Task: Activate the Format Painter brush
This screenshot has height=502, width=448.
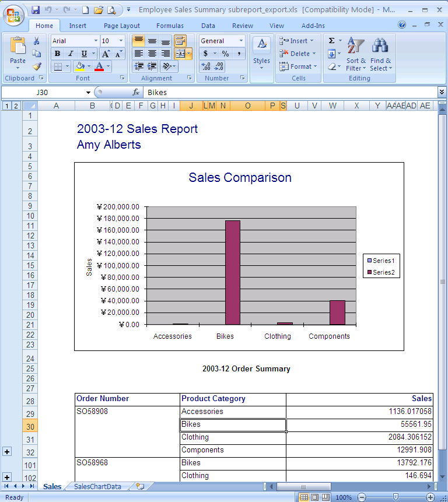Action: click(x=37, y=66)
